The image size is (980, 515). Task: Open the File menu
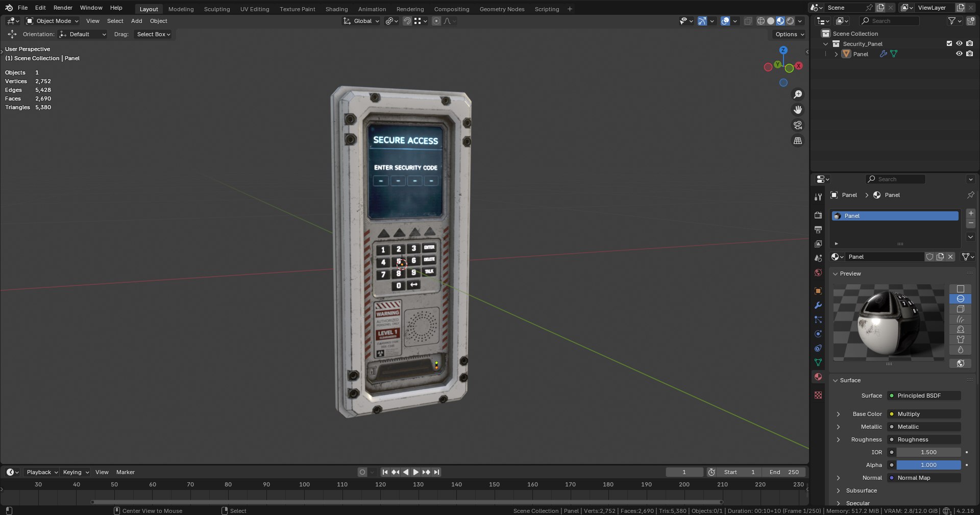click(22, 8)
